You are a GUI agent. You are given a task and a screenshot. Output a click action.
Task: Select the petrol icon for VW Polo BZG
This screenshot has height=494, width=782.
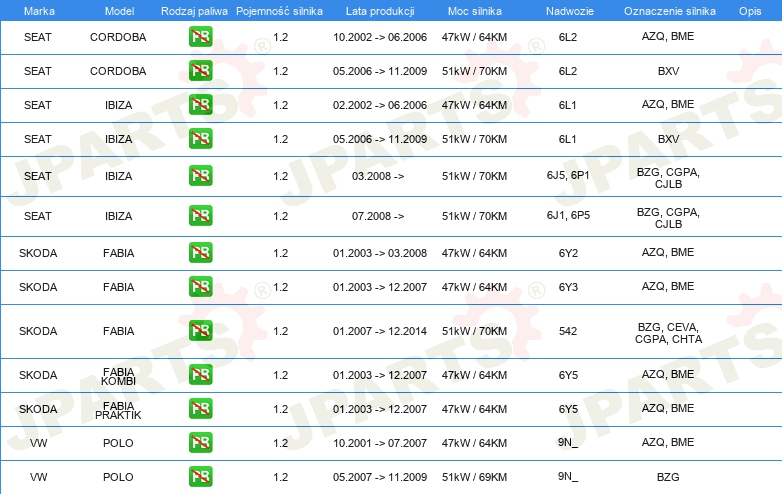coord(200,477)
